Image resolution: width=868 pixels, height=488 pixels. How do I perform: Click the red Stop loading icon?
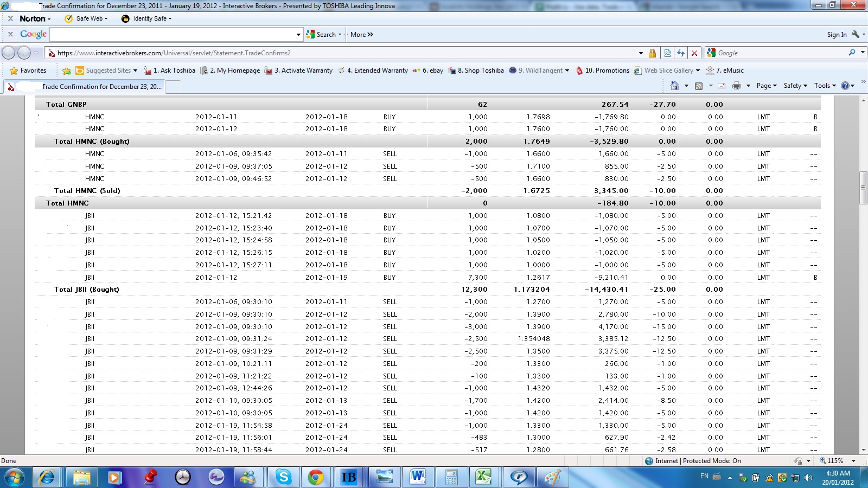tap(694, 53)
